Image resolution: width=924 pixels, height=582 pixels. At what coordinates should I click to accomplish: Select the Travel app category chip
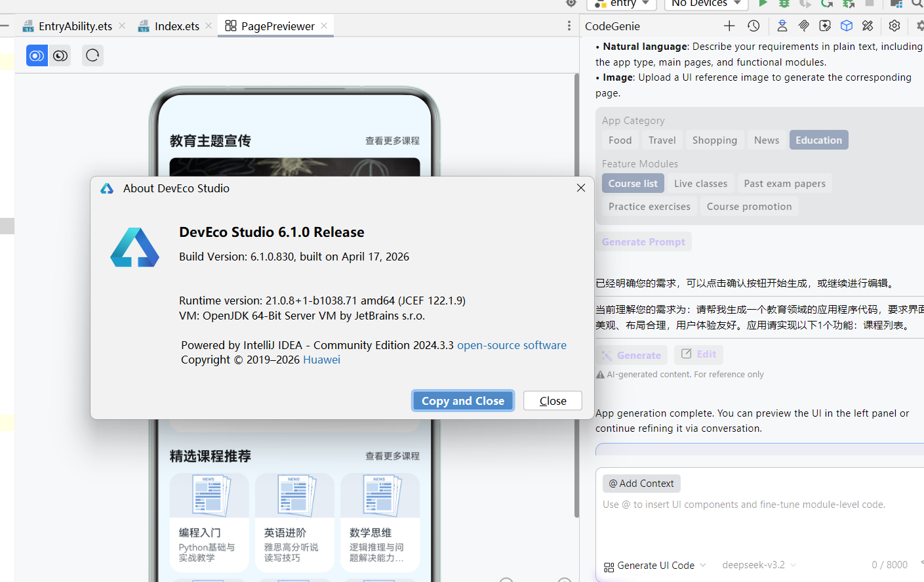662,140
